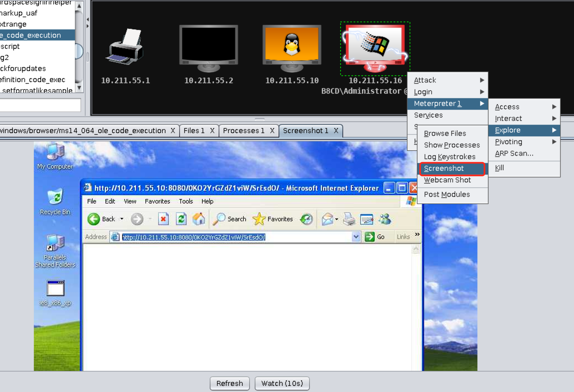
Task: Click the module list scrollbar down arrow
Action: (x=79, y=88)
